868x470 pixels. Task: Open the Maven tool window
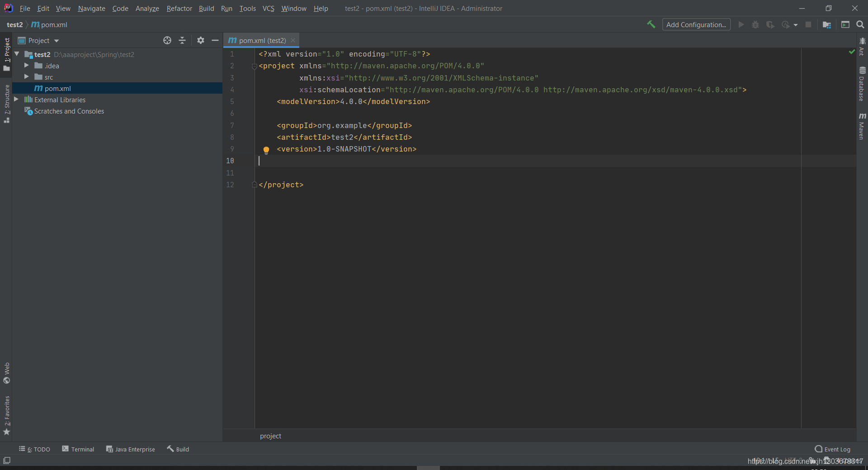point(862,126)
